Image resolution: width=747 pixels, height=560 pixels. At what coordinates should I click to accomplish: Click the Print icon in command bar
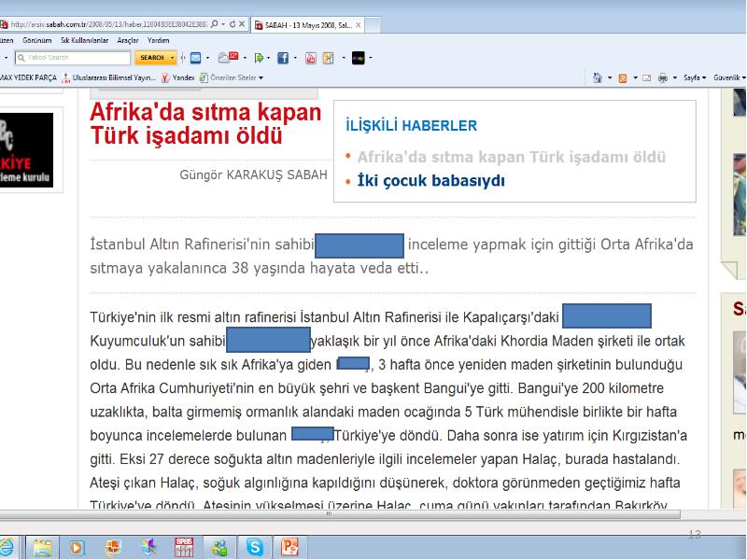tap(663, 78)
